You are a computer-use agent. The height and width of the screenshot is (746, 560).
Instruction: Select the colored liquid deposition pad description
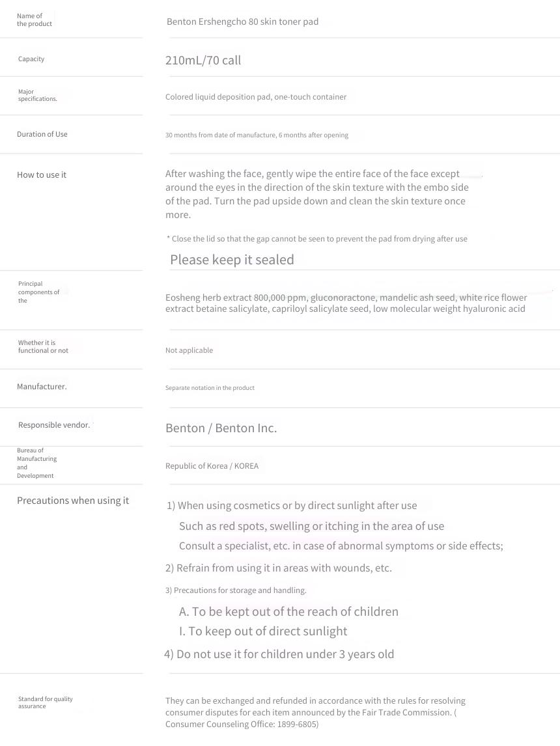coord(256,96)
